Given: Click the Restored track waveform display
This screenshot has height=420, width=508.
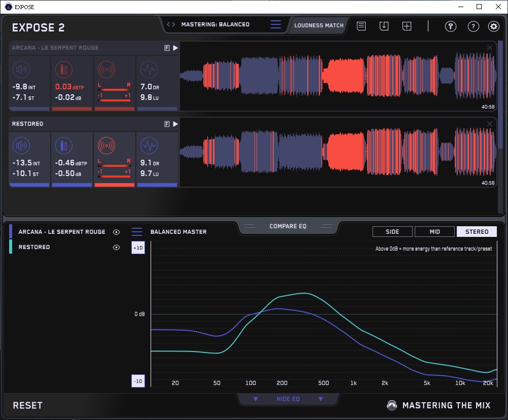Looking at the screenshot, I should (338, 153).
